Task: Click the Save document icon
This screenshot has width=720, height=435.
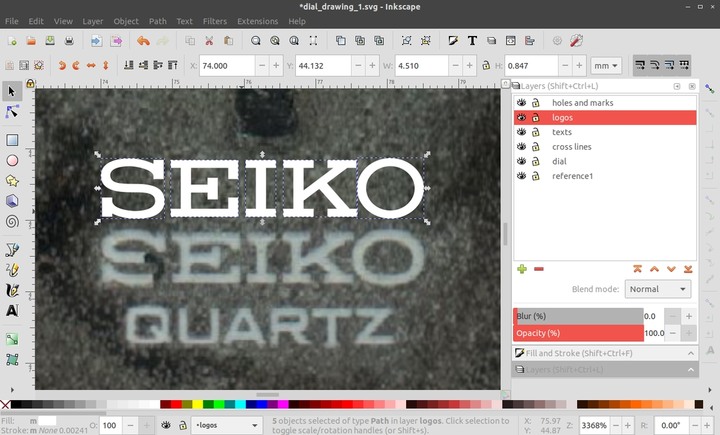Action: click(50, 41)
